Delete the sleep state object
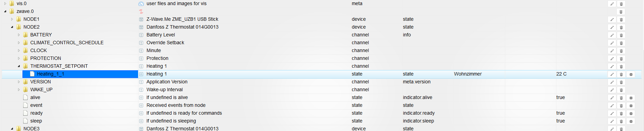 click(x=621, y=121)
